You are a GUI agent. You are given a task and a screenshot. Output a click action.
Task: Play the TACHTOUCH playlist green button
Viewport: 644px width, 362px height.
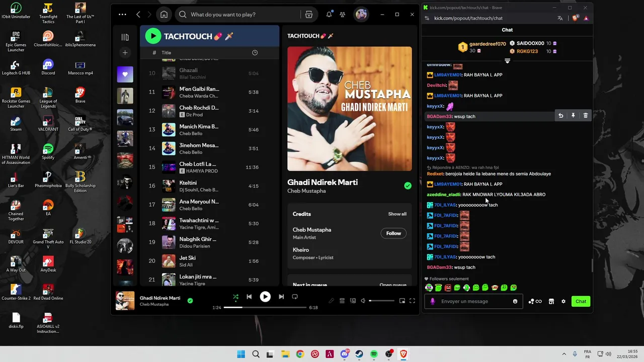pos(153,36)
